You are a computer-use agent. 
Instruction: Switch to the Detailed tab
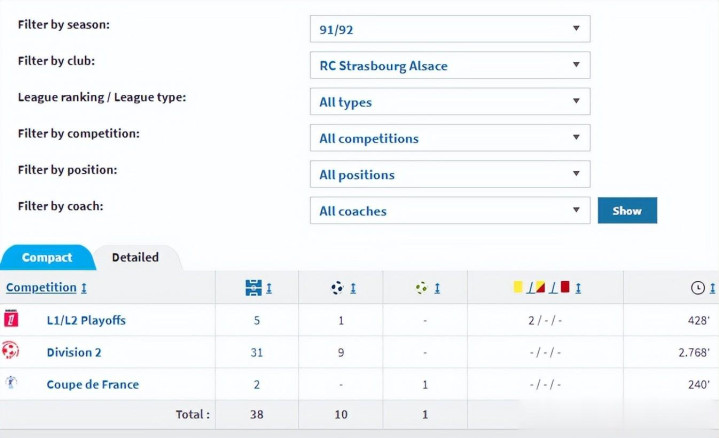click(x=135, y=257)
